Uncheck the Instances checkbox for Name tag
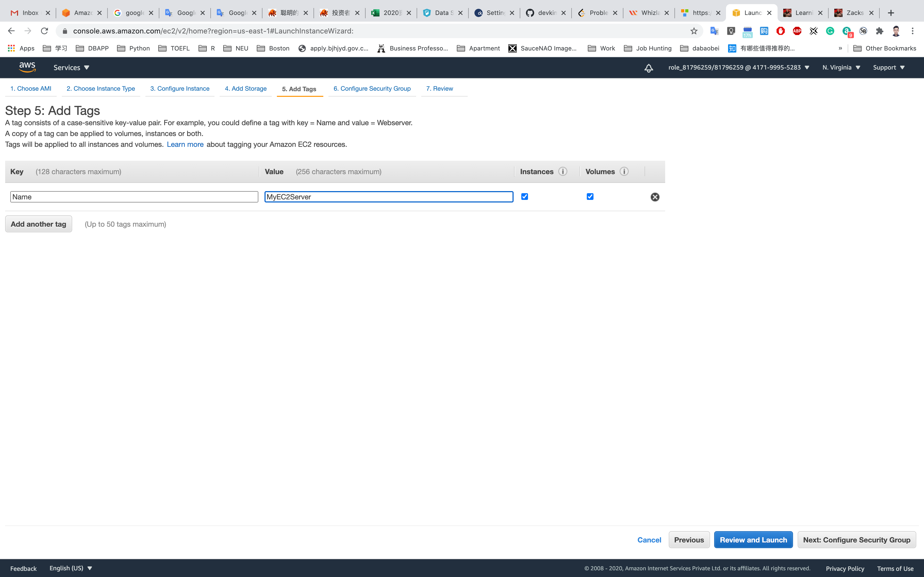Viewport: 924px width, 577px height. pos(524,197)
